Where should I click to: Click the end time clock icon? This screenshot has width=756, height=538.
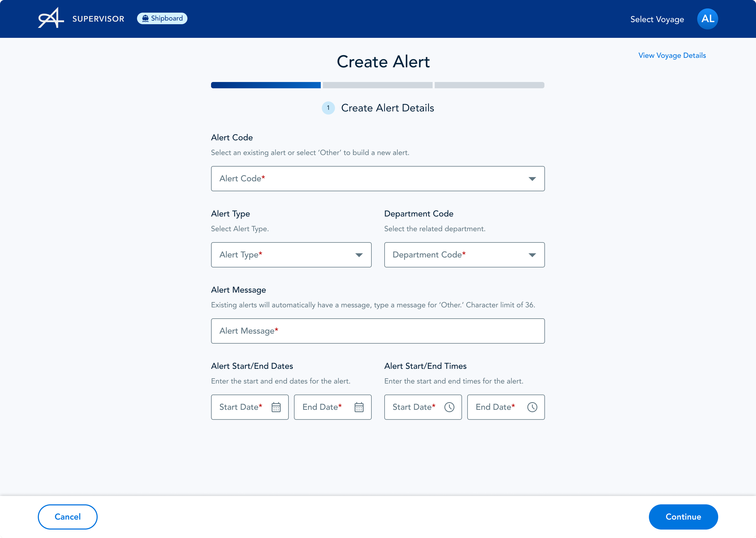(x=532, y=407)
